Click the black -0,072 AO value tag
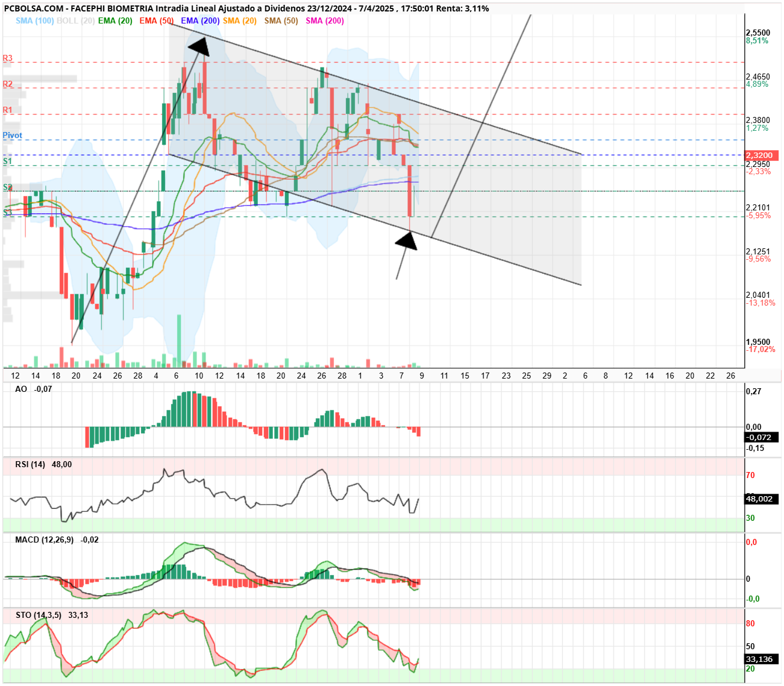 [762, 437]
